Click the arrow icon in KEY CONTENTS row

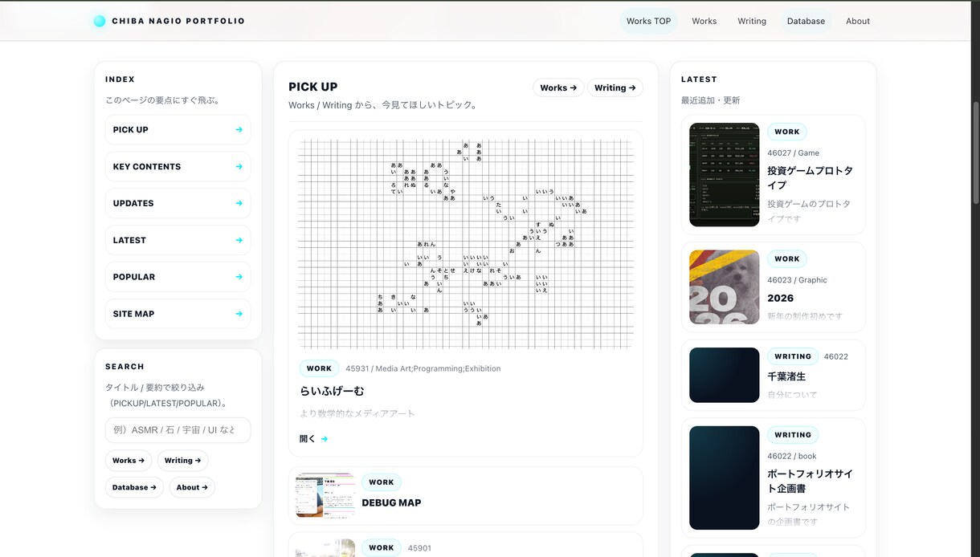pos(239,166)
